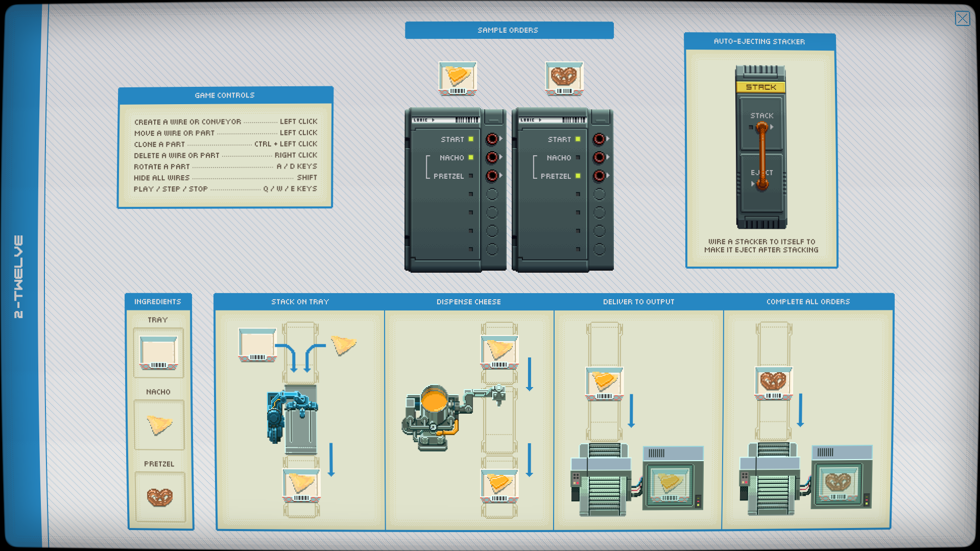Click the Tray ingredient icon
The height and width of the screenshot is (551, 980).
(x=158, y=353)
